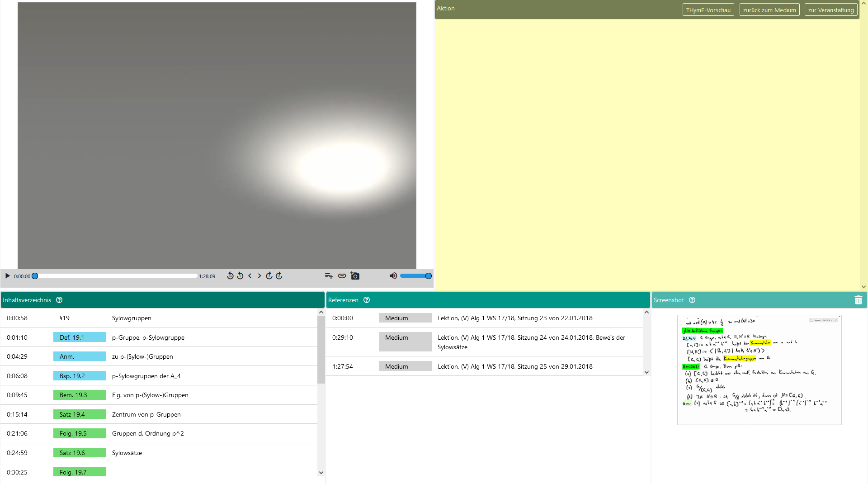The image size is (868, 484).
Task: Add a reference link with chain icon
Action: pos(342,276)
